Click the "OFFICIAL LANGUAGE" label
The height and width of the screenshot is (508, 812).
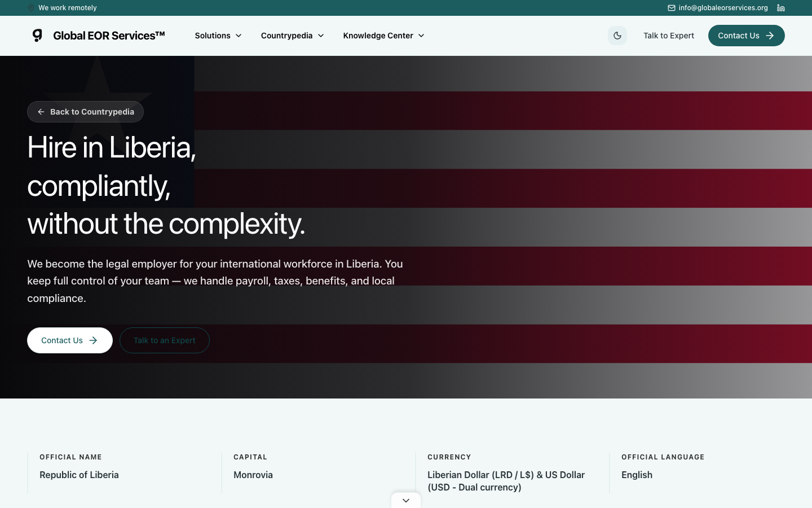pyautogui.click(x=663, y=457)
